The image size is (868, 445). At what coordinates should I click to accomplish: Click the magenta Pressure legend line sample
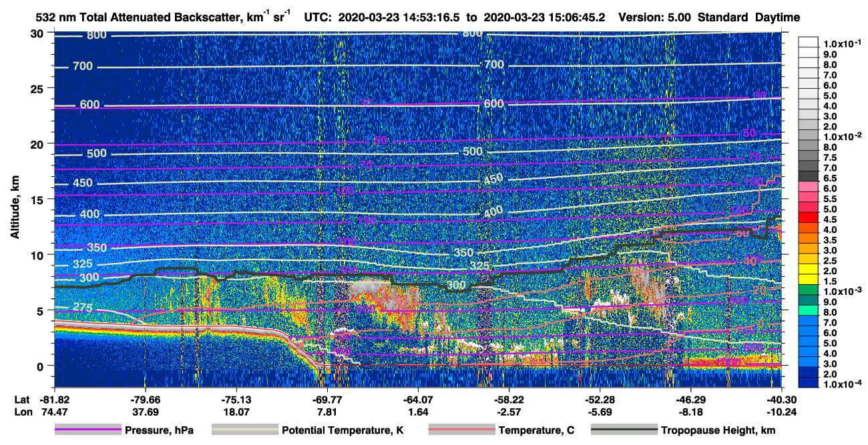[x=88, y=430]
